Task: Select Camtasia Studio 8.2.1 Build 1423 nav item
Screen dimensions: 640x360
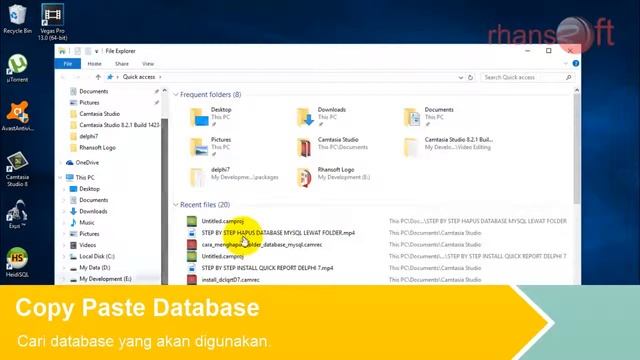Action: click(x=119, y=125)
